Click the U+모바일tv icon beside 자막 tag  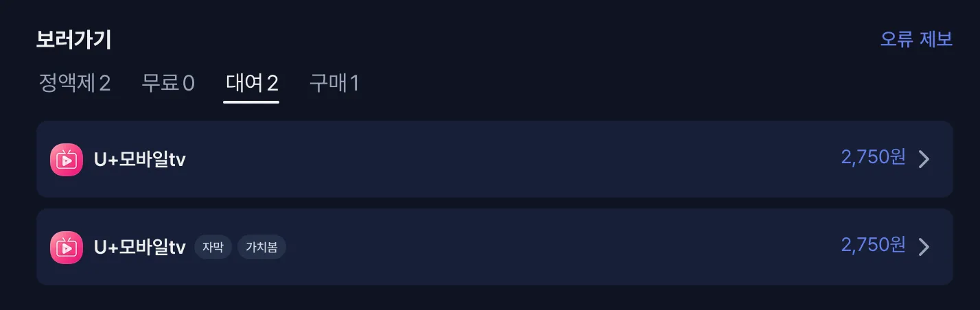coord(67,247)
